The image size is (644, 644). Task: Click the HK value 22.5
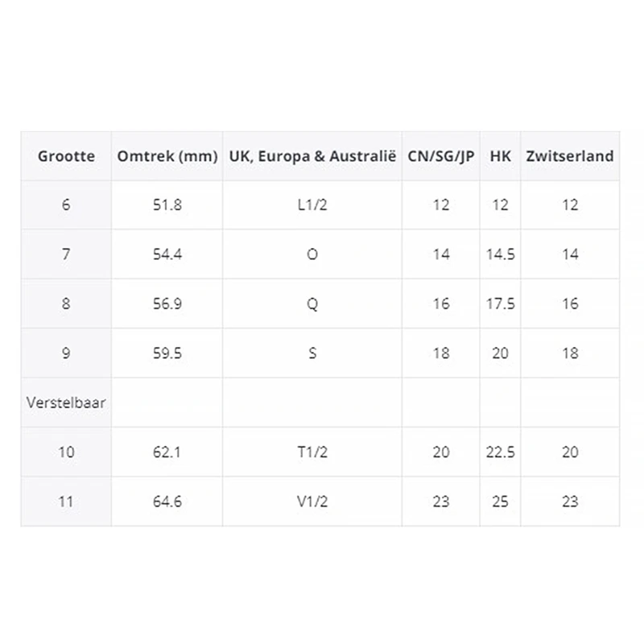(x=500, y=452)
